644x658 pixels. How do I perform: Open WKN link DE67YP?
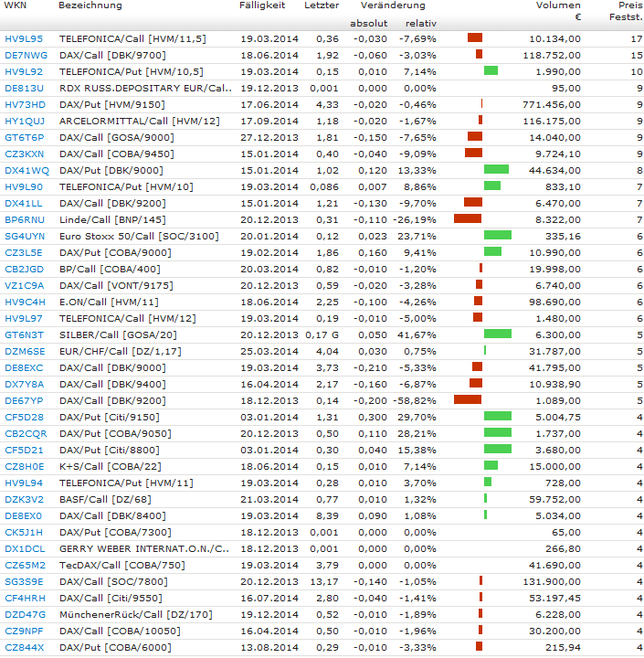(24, 401)
